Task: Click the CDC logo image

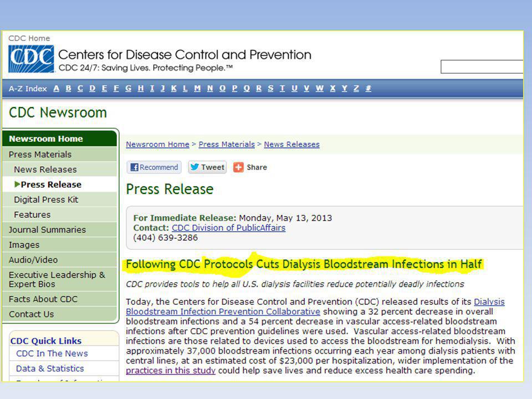Action: coord(31,59)
